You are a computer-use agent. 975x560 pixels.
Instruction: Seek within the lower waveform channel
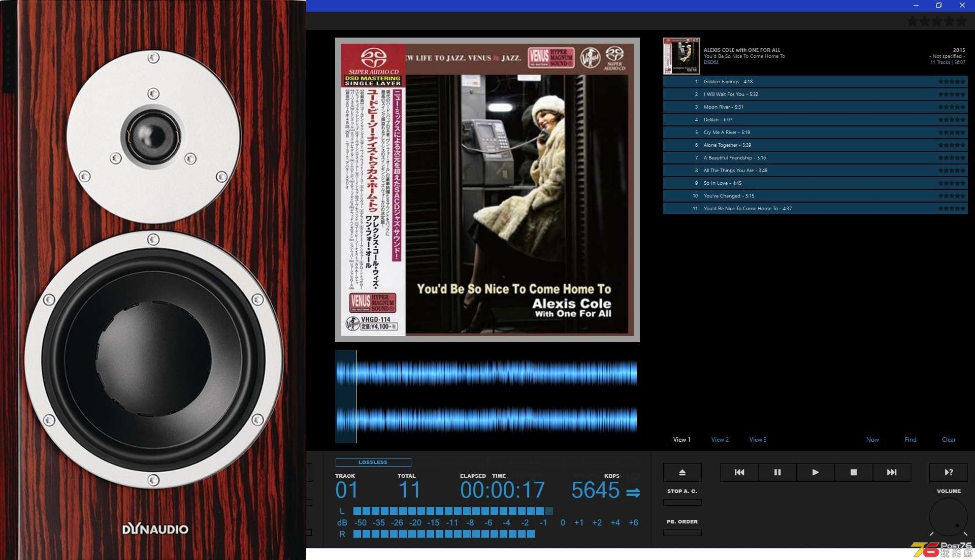point(486,419)
